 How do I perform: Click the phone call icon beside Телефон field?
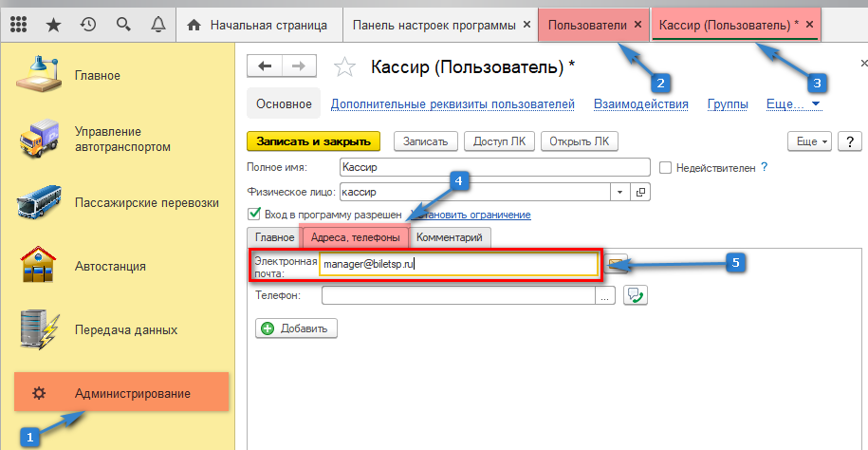[x=635, y=296]
